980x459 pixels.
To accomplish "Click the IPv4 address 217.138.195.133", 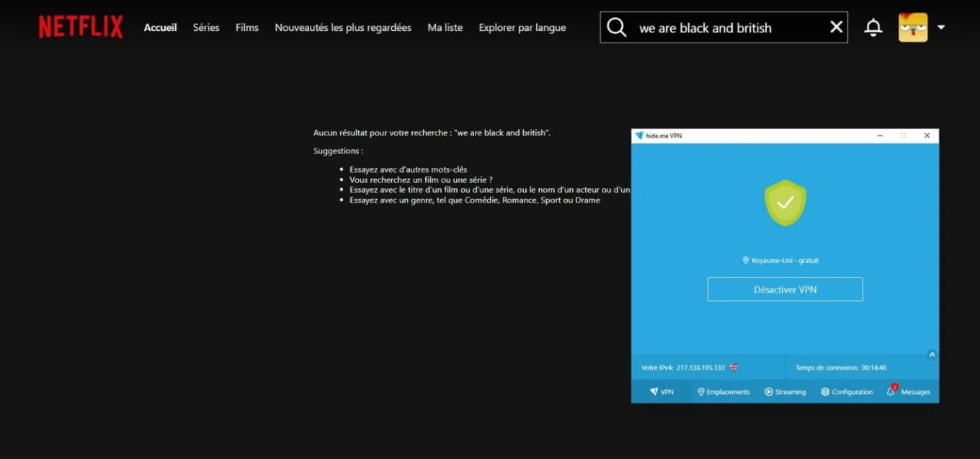I will [x=700, y=367].
